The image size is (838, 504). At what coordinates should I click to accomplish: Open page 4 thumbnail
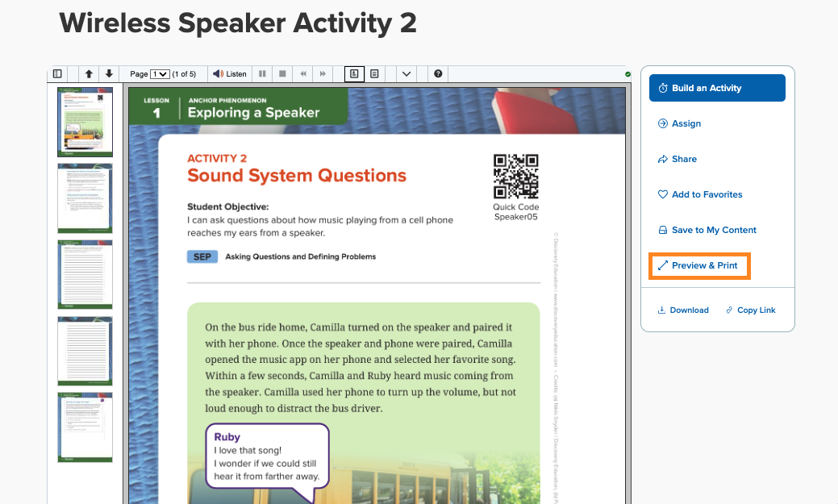(x=85, y=351)
